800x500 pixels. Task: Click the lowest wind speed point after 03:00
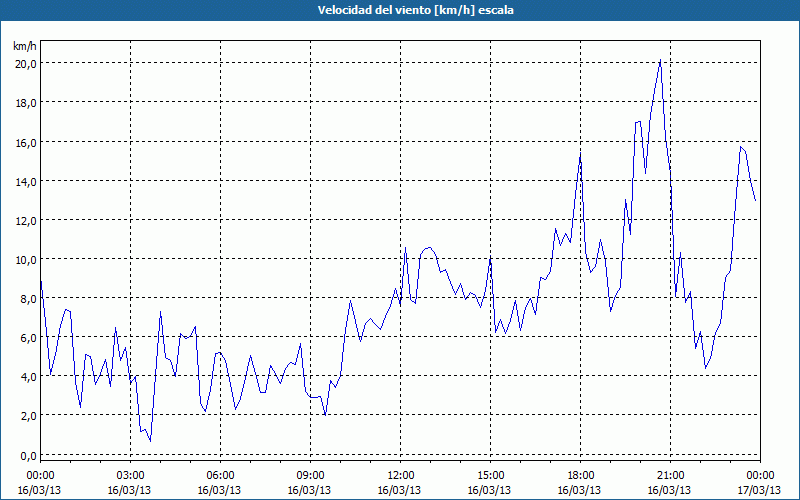click(151, 441)
